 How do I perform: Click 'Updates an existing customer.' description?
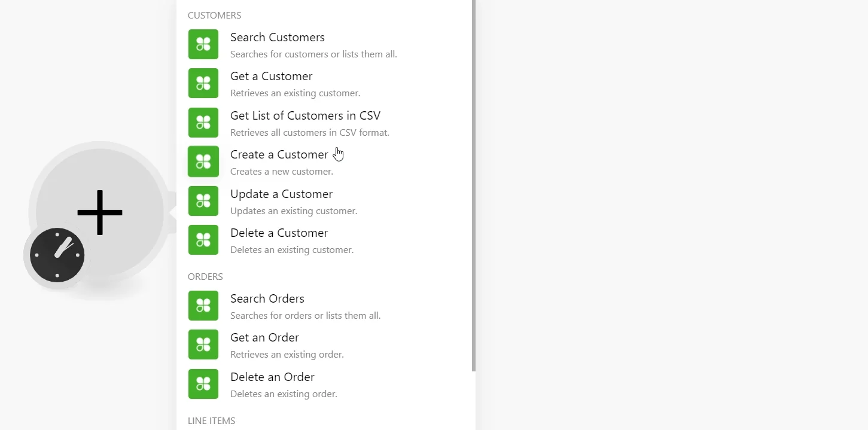294,211
